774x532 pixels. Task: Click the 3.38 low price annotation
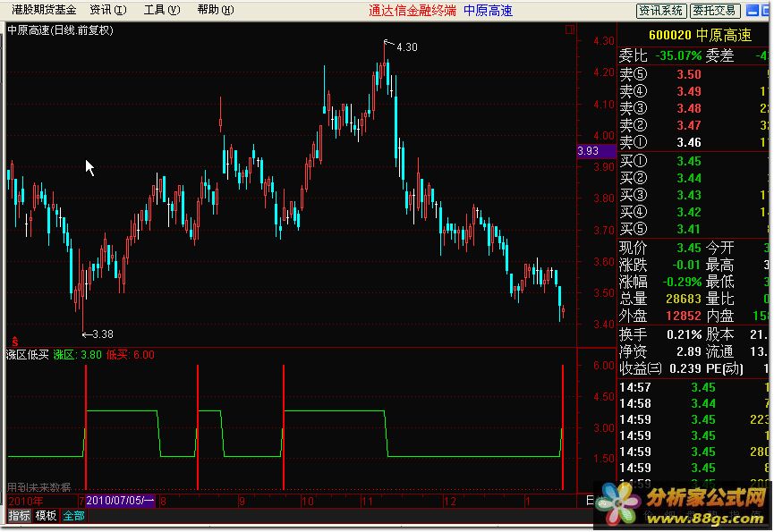pos(103,334)
